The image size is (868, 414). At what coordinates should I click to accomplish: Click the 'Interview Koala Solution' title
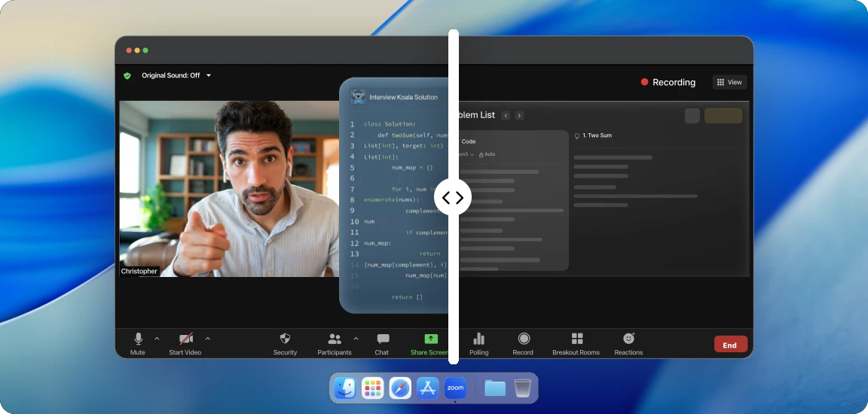pos(404,97)
